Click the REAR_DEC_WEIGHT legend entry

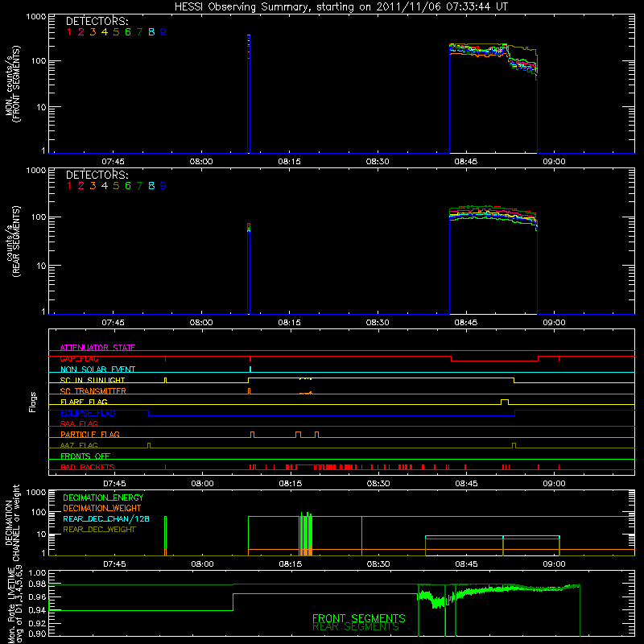point(99,530)
